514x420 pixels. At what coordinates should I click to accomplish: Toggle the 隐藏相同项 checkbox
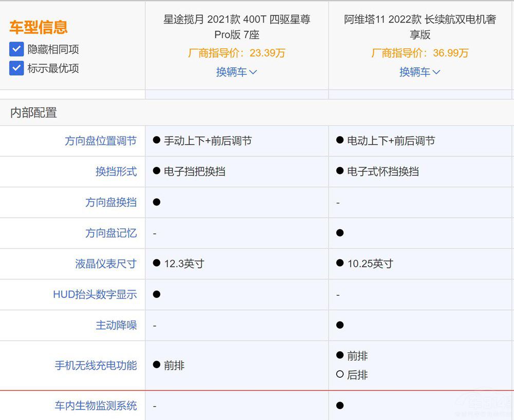(x=16, y=48)
